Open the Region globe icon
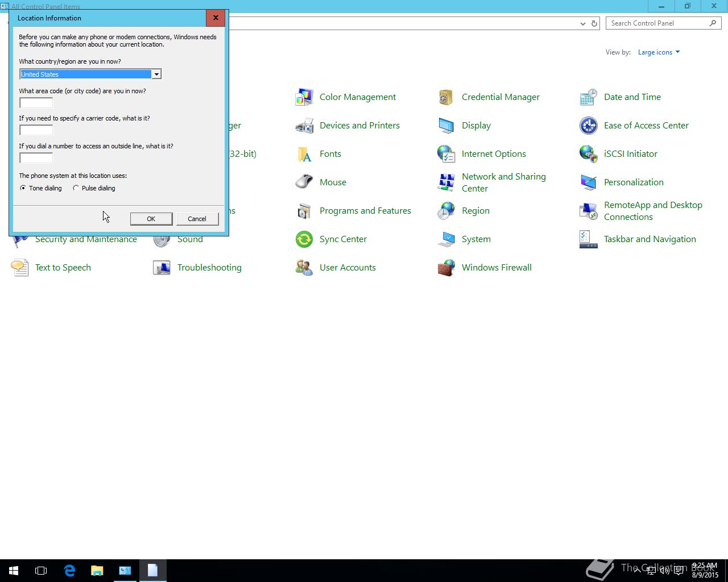 click(446, 211)
